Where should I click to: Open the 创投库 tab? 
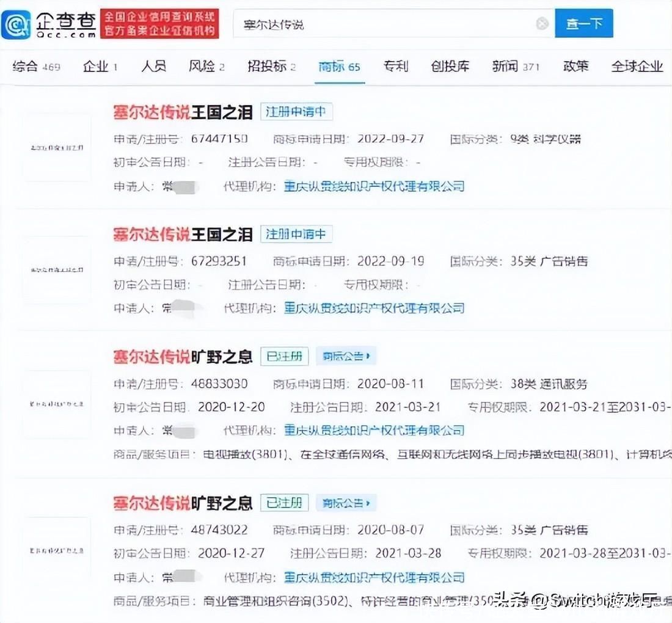(450, 67)
